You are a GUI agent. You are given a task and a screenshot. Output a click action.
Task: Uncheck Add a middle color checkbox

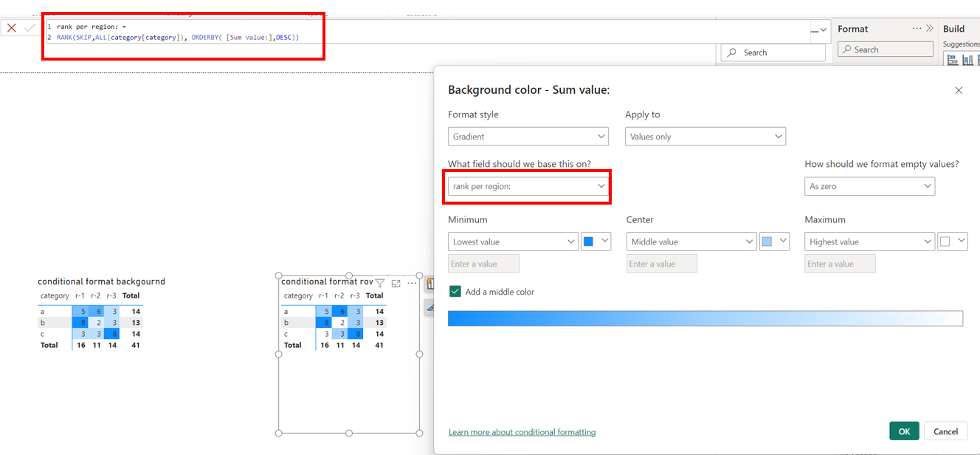(x=455, y=292)
